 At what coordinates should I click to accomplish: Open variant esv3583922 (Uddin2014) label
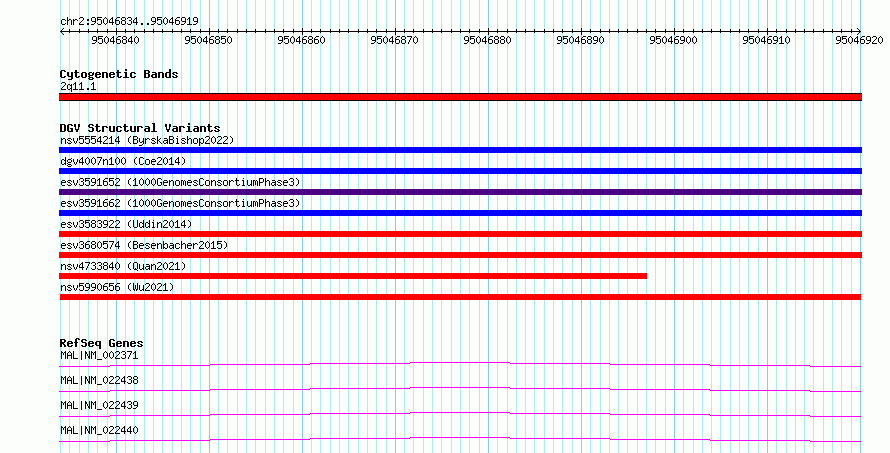point(126,224)
